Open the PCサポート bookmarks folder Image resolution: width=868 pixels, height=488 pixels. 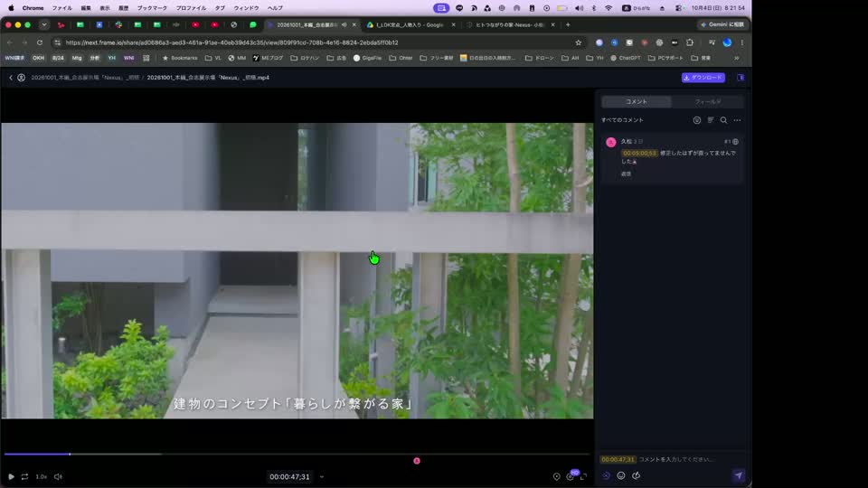click(x=666, y=58)
